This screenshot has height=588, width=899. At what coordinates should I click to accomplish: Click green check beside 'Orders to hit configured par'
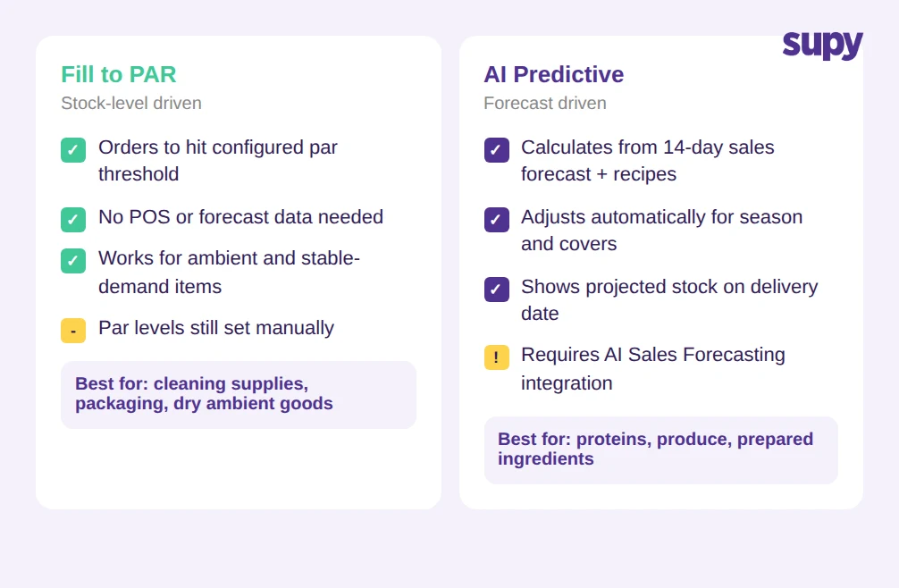(x=73, y=150)
